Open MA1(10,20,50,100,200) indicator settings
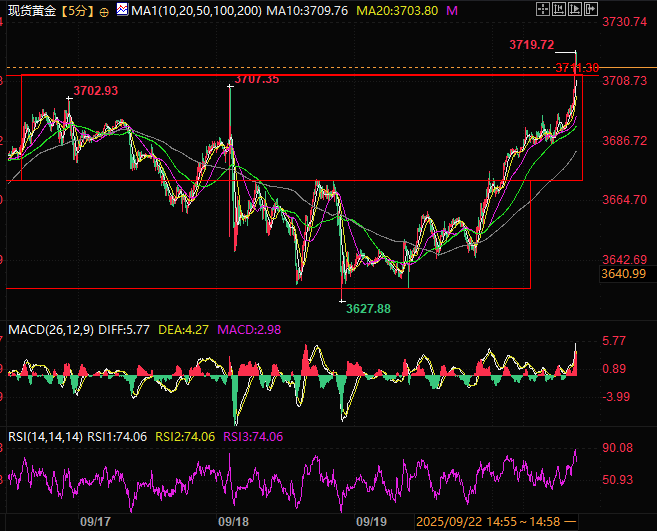Screen dimensions: 657x531 196,10
